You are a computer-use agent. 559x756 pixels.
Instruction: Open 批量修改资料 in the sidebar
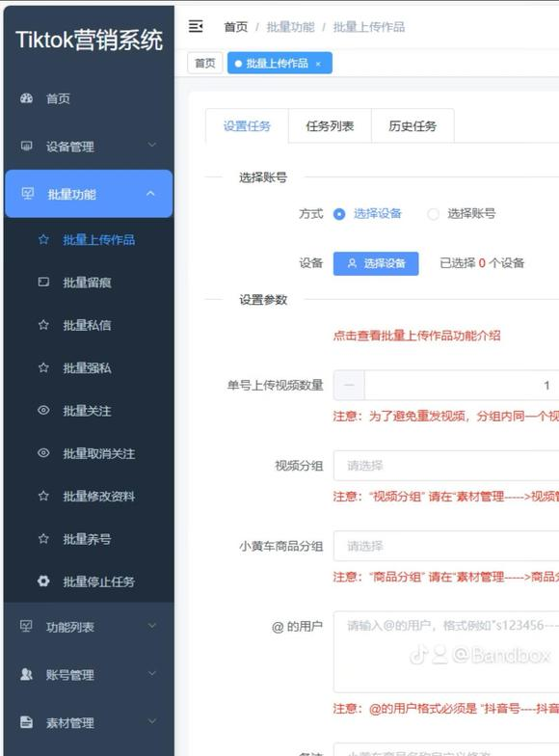click(89, 496)
